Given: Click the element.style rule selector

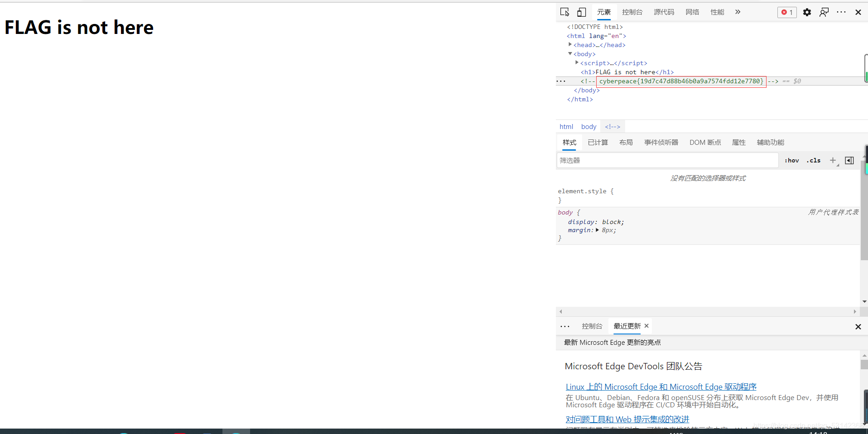Looking at the screenshot, I should tap(582, 191).
